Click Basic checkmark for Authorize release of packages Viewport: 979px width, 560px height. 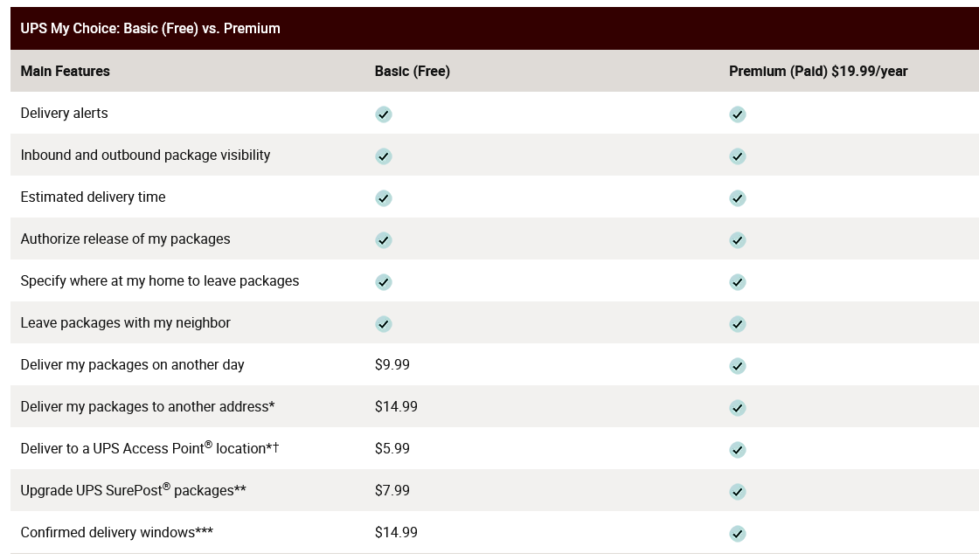click(384, 239)
